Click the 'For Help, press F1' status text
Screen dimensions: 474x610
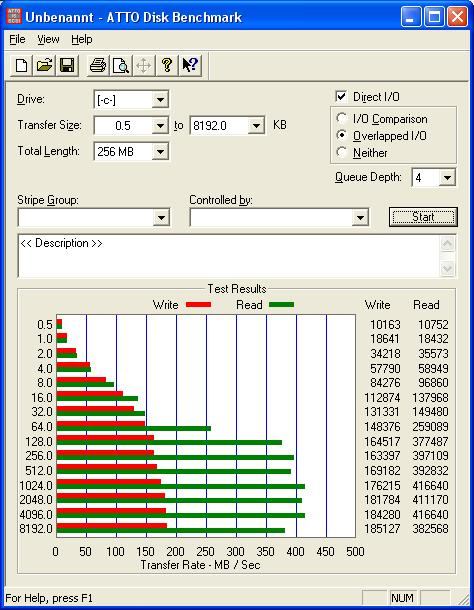point(49,598)
